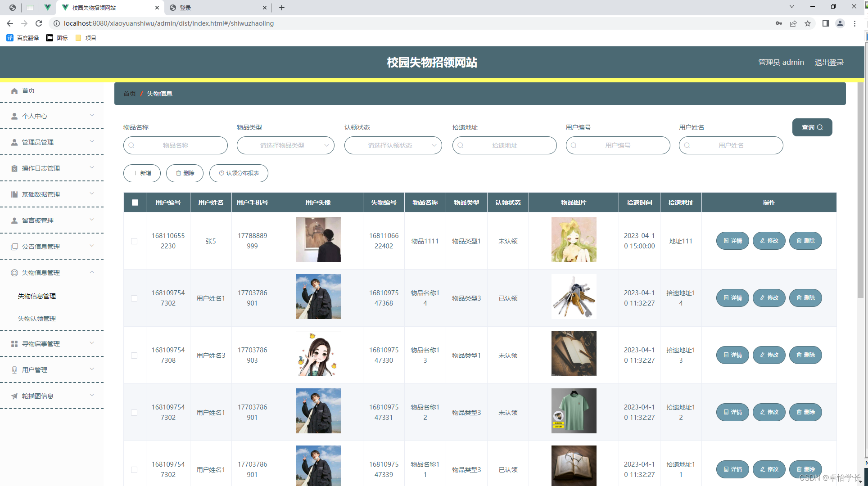Check the row checkbox for 张5
868x486 pixels.
134,241
